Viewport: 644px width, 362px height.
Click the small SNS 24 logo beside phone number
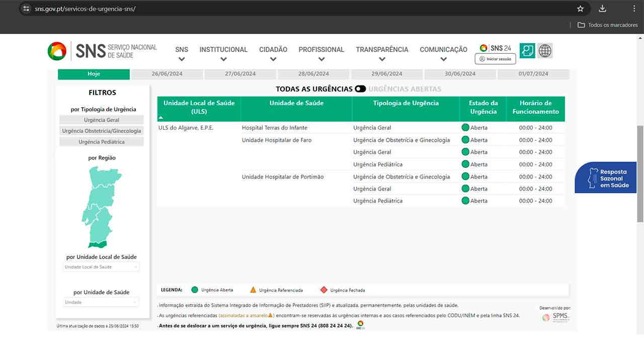click(360, 325)
